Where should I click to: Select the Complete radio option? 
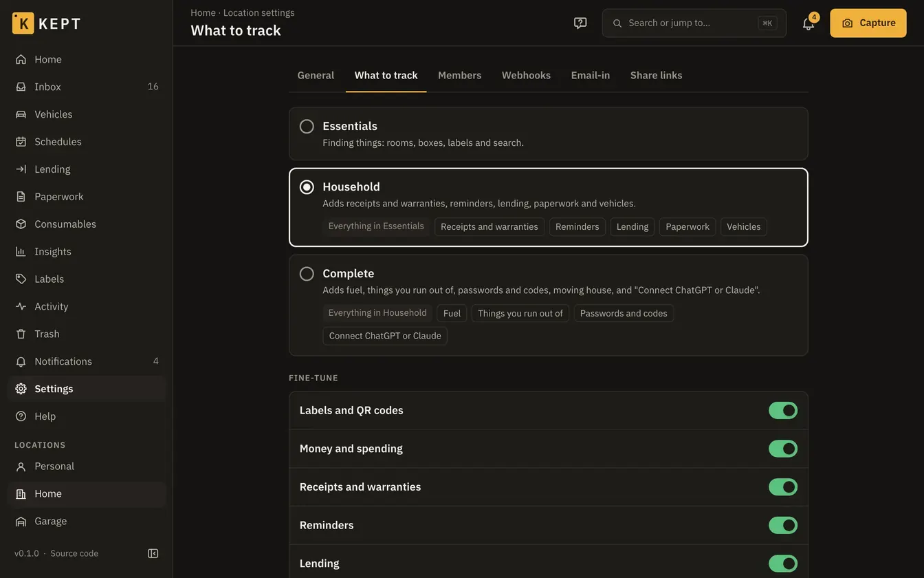click(x=307, y=274)
